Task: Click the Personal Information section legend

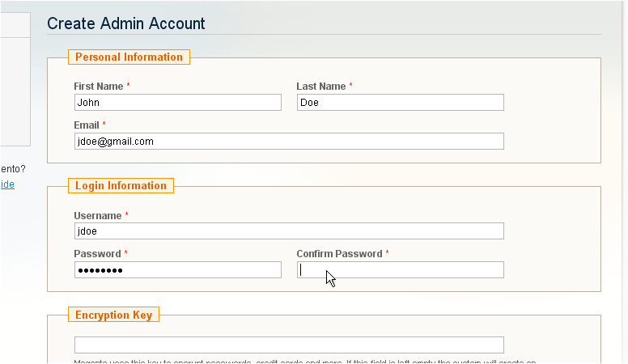Action: tap(129, 57)
